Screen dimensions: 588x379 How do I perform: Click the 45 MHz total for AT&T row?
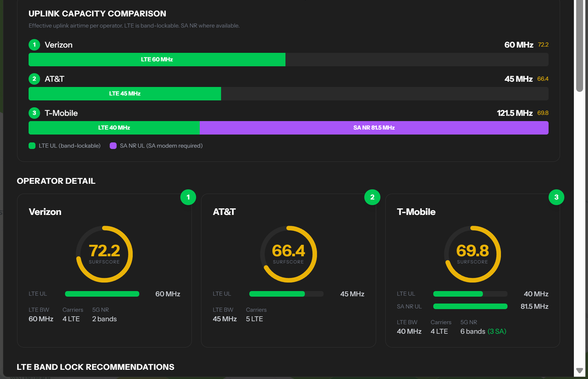coord(518,79)
